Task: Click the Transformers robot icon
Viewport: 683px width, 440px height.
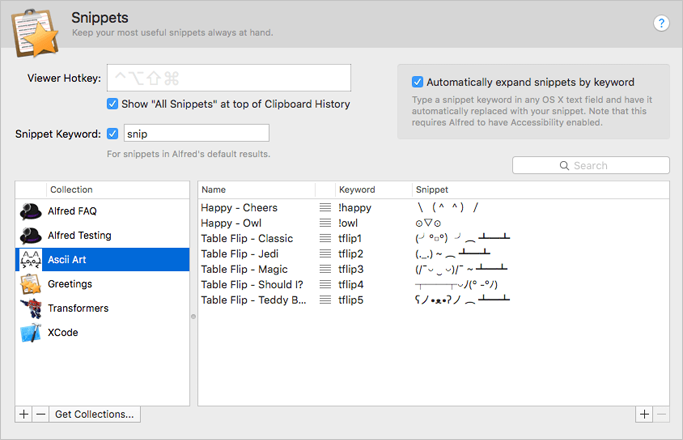Action: (30, 308)
